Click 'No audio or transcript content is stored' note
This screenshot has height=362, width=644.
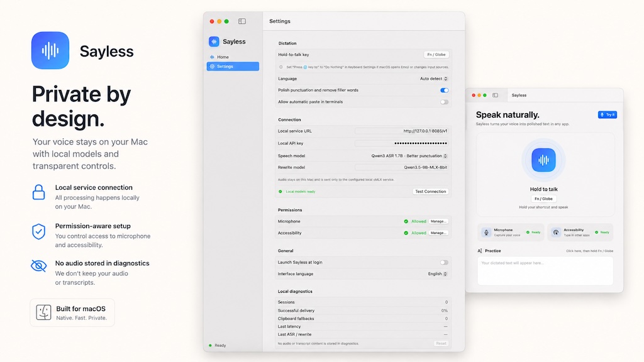pyautogui.click(x=318, y=344)
